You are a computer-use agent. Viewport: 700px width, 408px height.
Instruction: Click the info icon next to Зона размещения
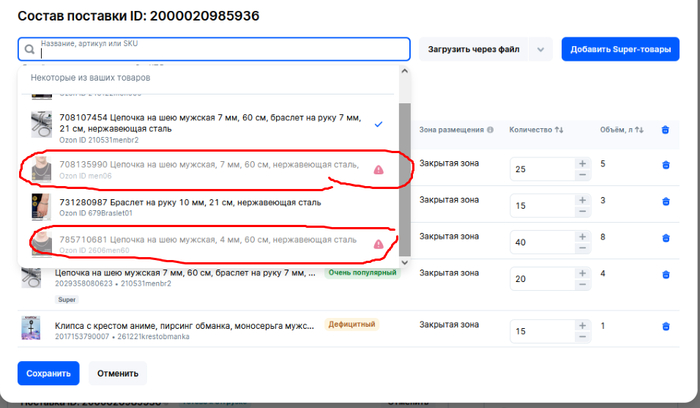point(491,130)
